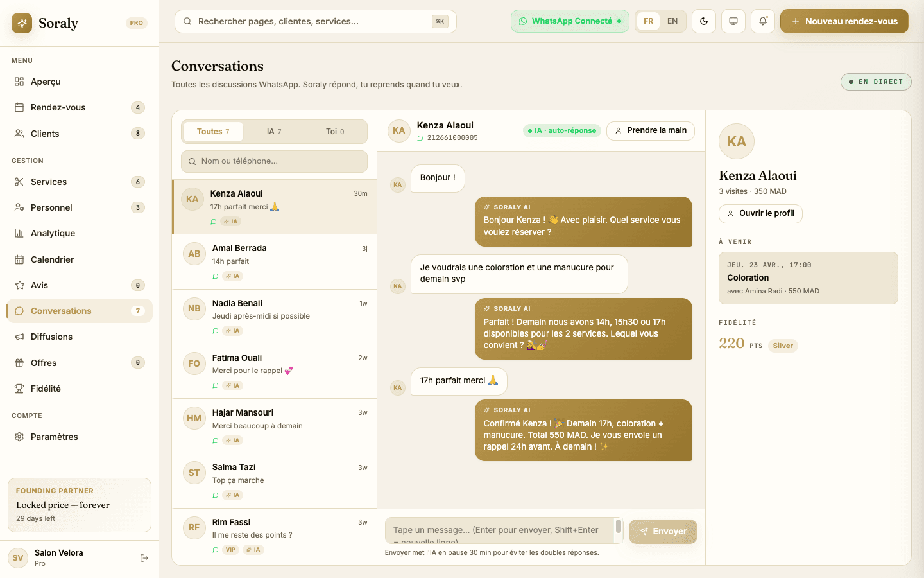
Task: Open Fidélité from the trophy sidebar item
Action: (46, 389)
